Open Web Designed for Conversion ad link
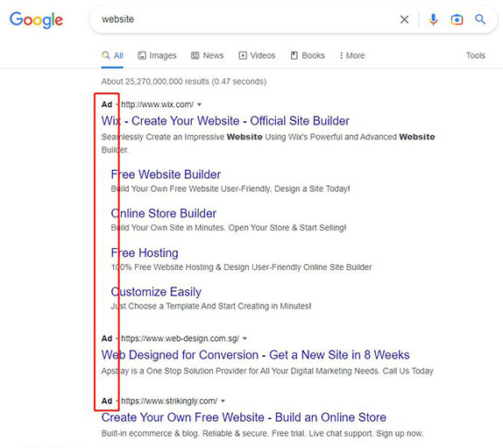This screenshot has height=448, width=503. tap(255, 355)
